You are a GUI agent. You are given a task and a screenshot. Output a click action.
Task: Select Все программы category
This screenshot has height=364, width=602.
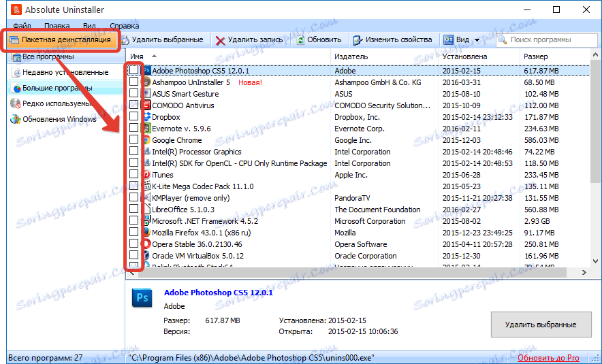point(65,56)
